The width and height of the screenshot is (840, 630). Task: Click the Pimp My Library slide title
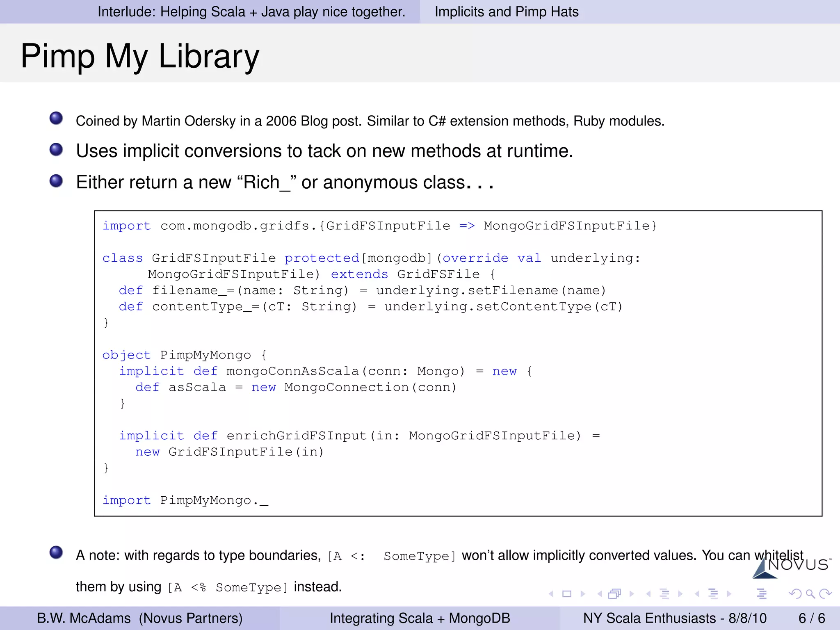pos(140,56)
